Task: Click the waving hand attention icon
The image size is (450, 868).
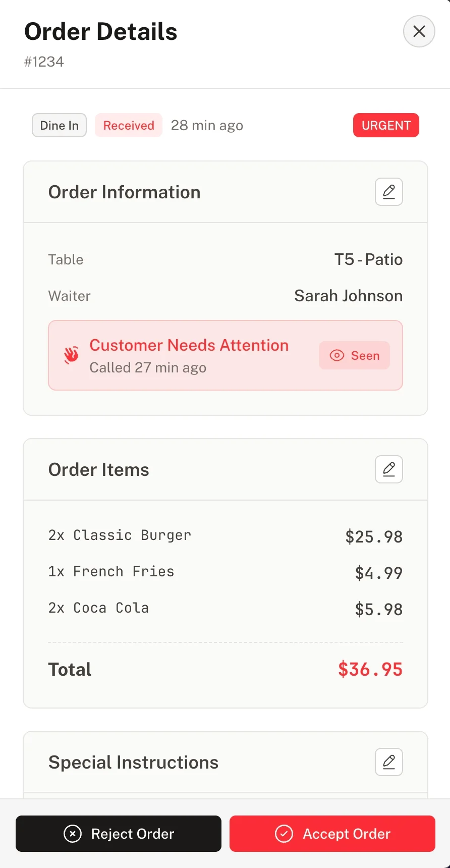Action: coord(71,355)
